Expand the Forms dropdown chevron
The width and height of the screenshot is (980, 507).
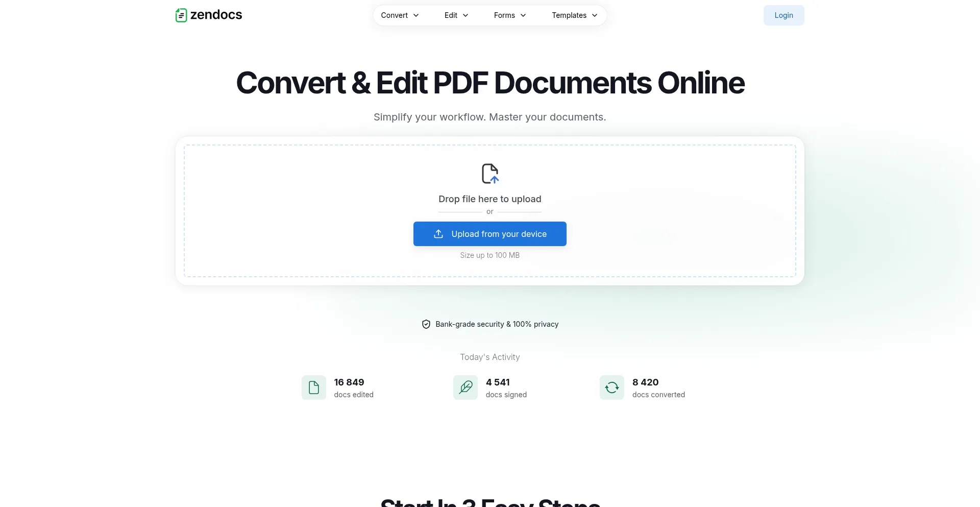(x=523, y=15)
